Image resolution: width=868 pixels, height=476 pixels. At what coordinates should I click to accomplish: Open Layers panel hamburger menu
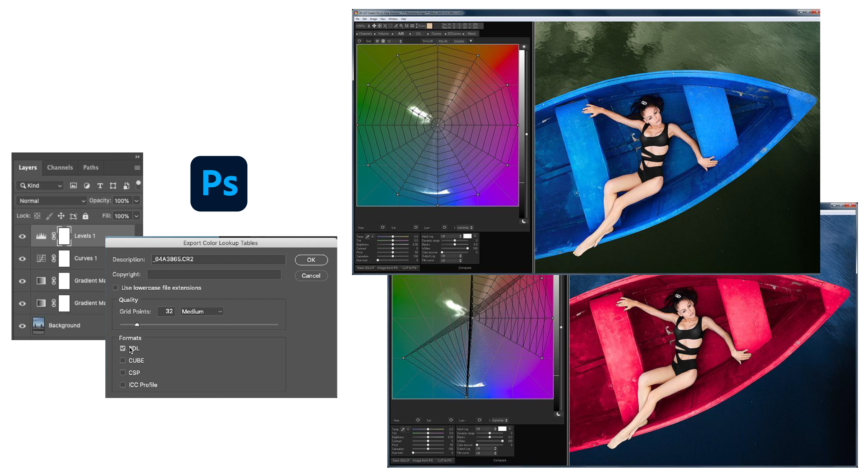pyautogui.click(x=137, y=168)
